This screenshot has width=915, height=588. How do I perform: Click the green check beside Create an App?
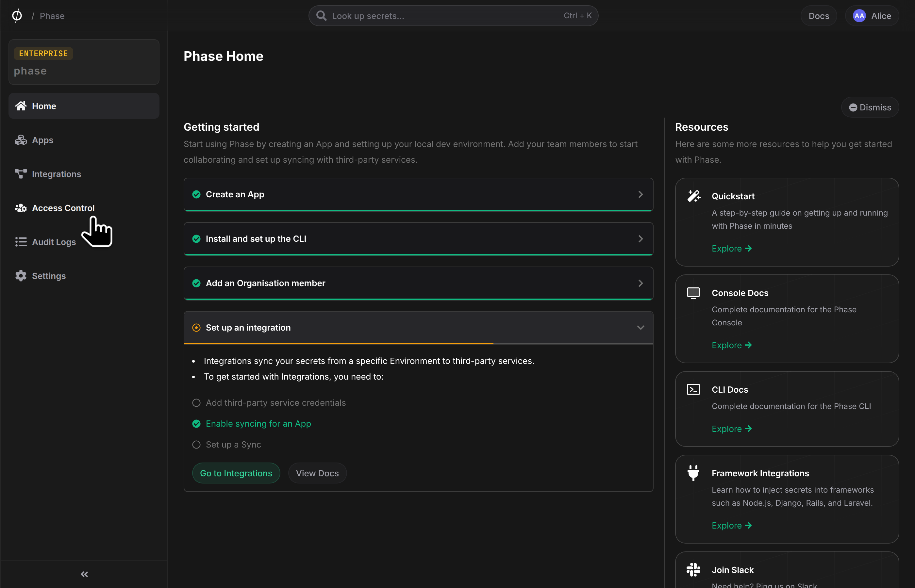(x=196, y=194)
